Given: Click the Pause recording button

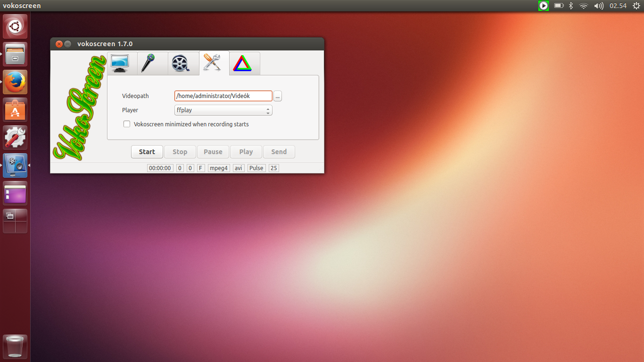Looking at the screenshot, I should click(x=213, y=152).
